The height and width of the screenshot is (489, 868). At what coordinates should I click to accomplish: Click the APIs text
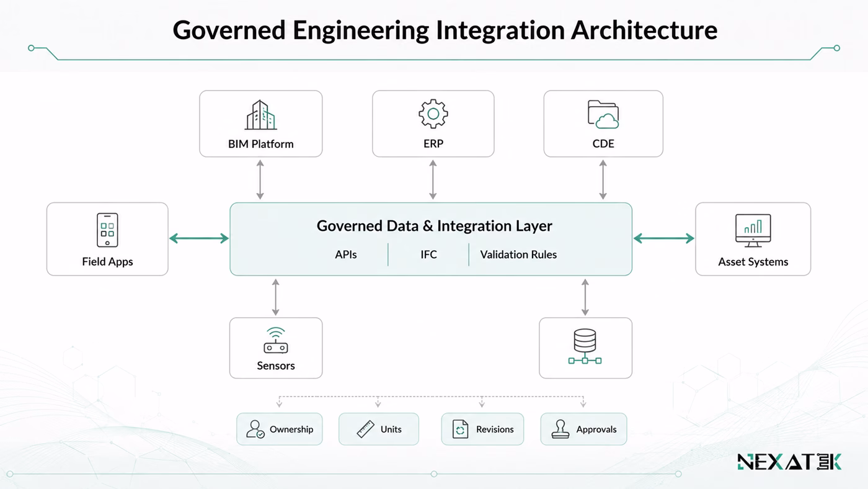346,254
